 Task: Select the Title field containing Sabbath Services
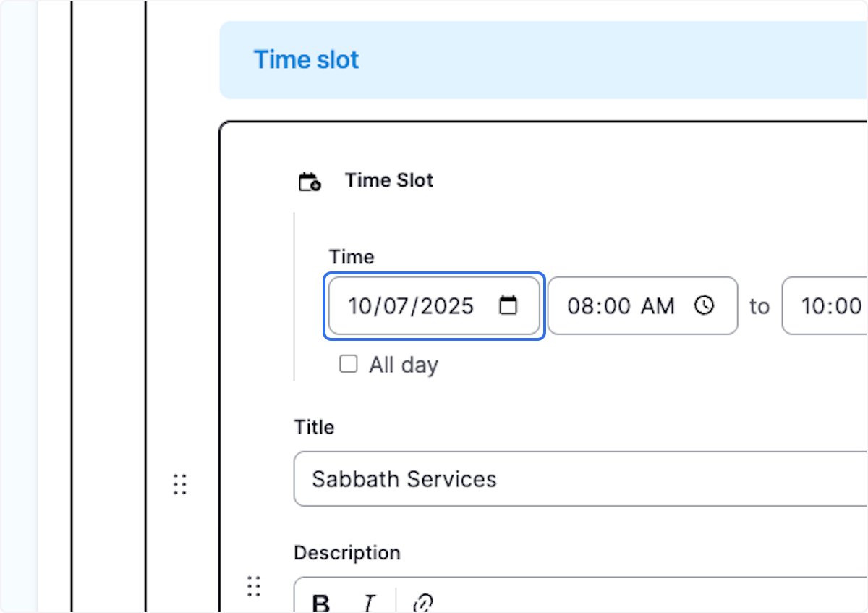tap(506, 478)
